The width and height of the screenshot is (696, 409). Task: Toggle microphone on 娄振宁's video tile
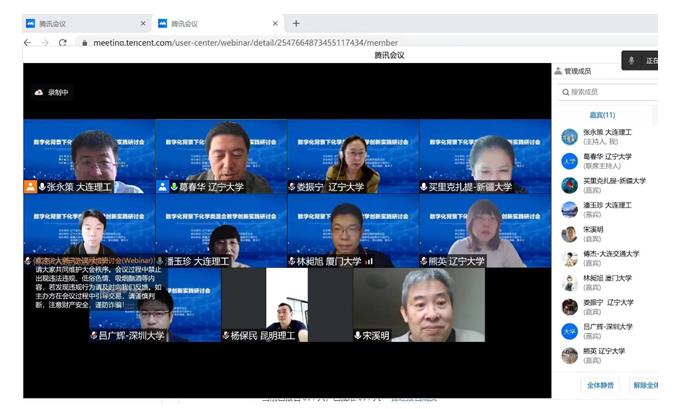pyautogui.click(x=293, y=187)
